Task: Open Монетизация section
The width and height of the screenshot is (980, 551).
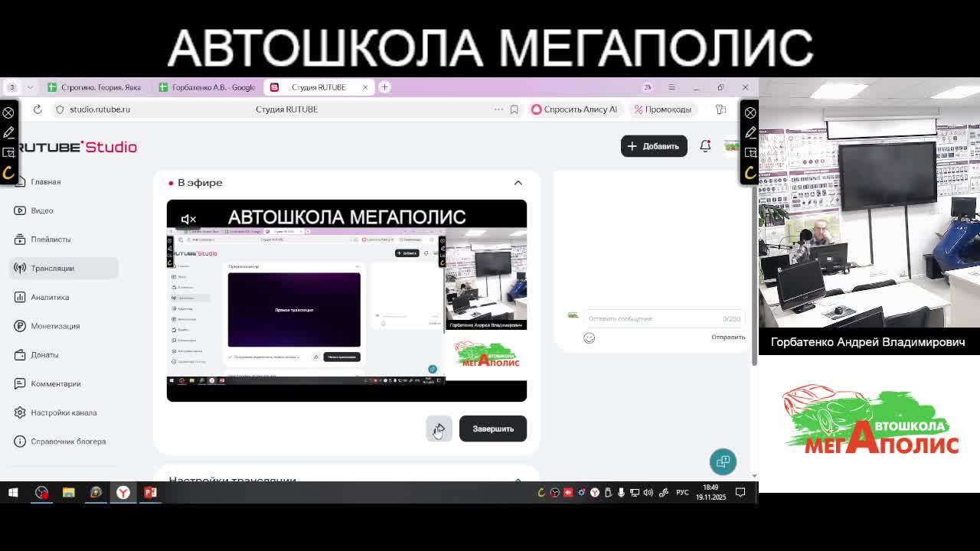Action: tap(55, 326)
